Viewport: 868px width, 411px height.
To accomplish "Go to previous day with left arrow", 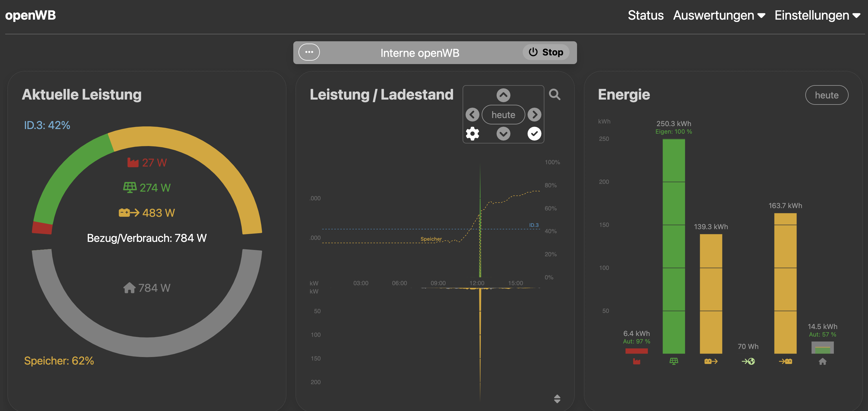I will (x=472, y=115).
